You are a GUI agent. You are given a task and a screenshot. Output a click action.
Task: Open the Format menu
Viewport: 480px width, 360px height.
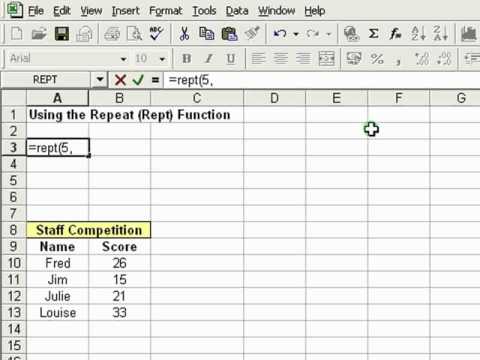[165, 11]
